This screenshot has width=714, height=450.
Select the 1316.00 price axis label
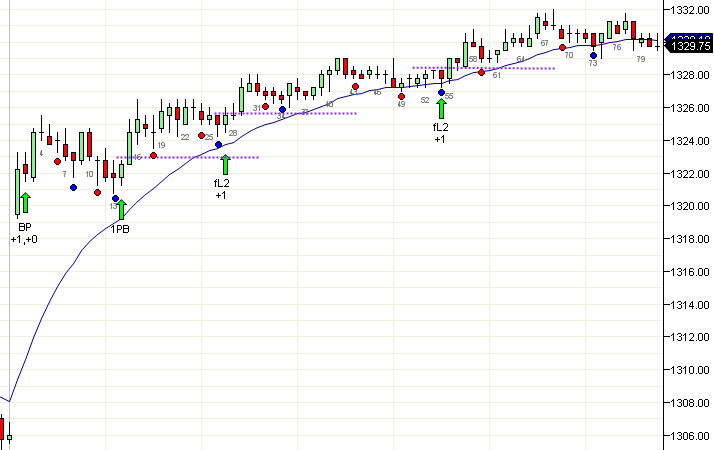tap(689, 271)
